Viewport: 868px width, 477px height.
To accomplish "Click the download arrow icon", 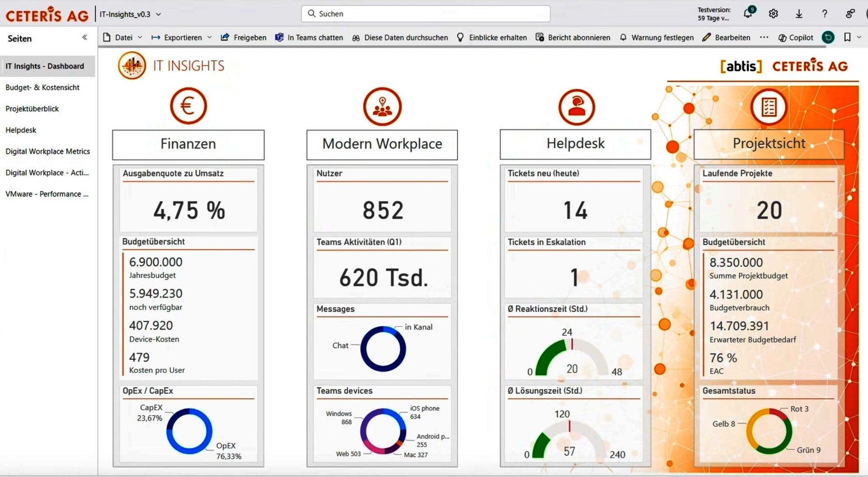I will pos(799,14).
